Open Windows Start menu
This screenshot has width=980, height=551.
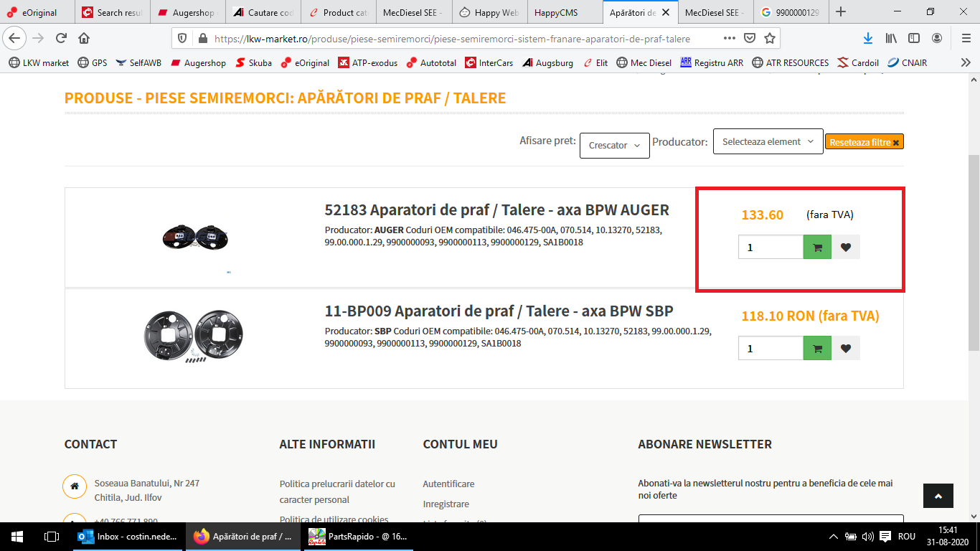(x=17, y=536)
